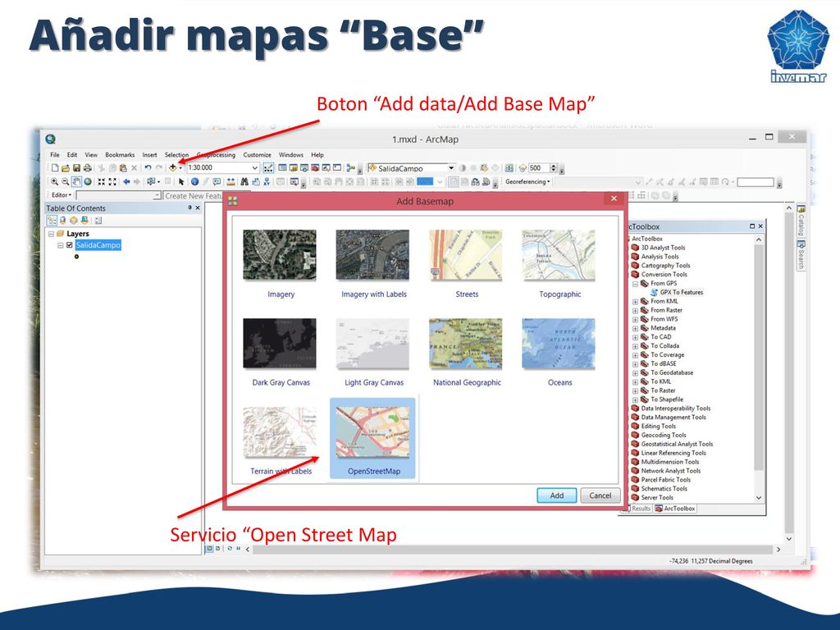840x630 pixels.
Task: Click the Fixed Zoom Out icon
Action: [112, 181]
